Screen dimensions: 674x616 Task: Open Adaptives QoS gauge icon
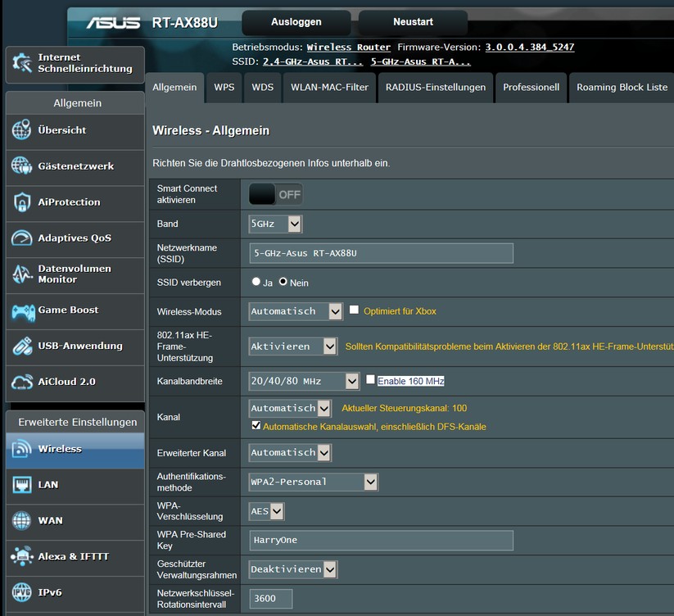coord(22,238)
